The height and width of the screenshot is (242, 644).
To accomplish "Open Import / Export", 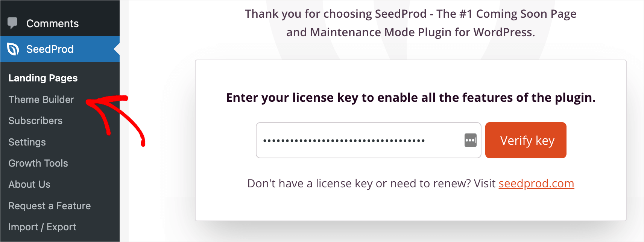I will click(42, 227).
